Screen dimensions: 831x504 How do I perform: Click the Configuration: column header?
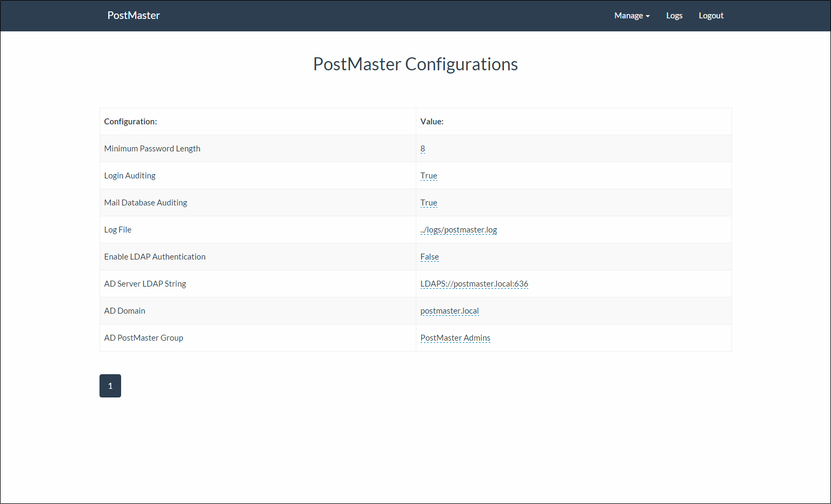130,122
